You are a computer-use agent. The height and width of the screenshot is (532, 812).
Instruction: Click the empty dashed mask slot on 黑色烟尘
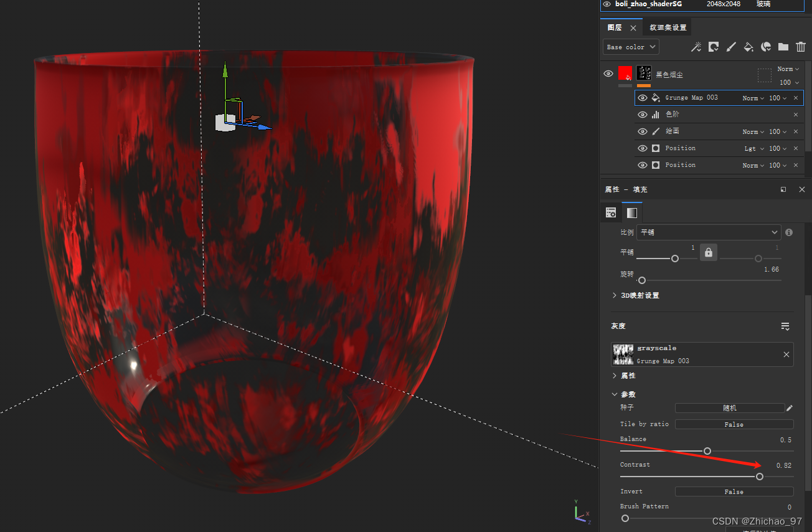[764, 75]
